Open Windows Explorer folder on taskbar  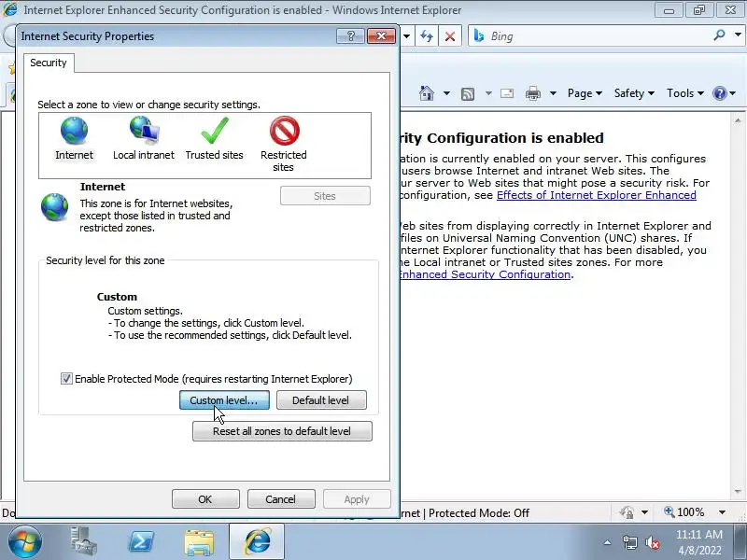click(x=199, y=542)
